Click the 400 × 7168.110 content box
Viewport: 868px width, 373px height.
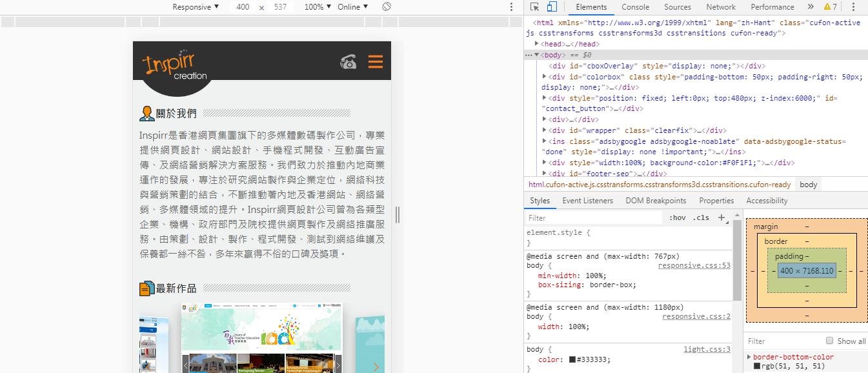point(807,271)
